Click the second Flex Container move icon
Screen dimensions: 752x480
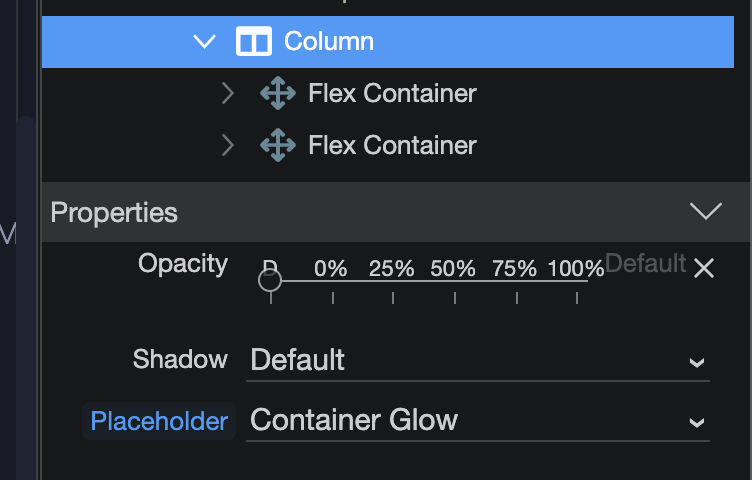coord(278,145)
